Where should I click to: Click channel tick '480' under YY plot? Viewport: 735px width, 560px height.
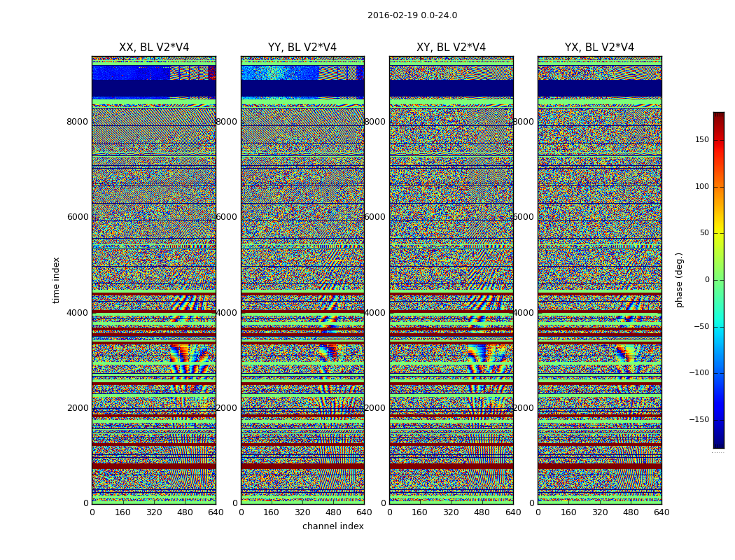[333, 512]
